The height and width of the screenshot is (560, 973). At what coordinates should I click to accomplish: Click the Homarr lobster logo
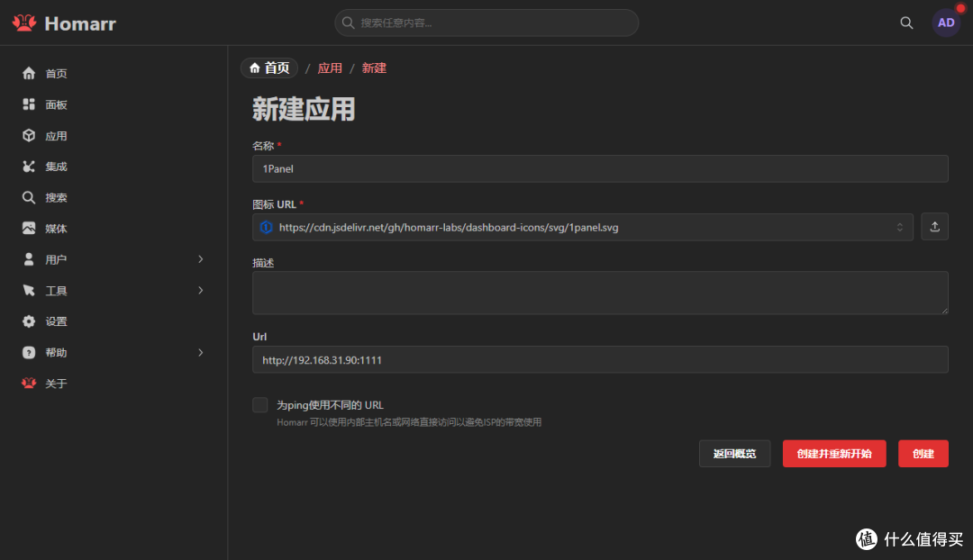coord(24,23)
